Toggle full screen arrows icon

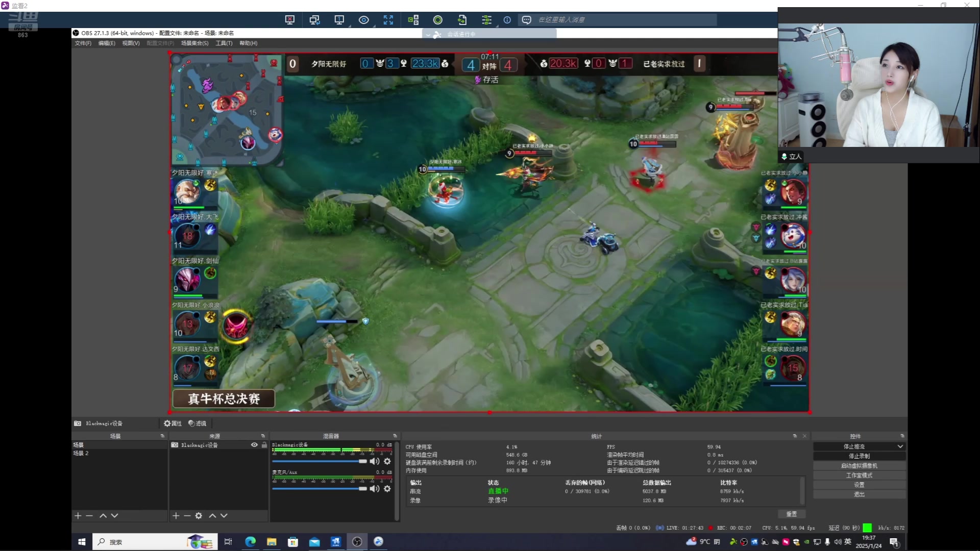[x=388, y=20]
